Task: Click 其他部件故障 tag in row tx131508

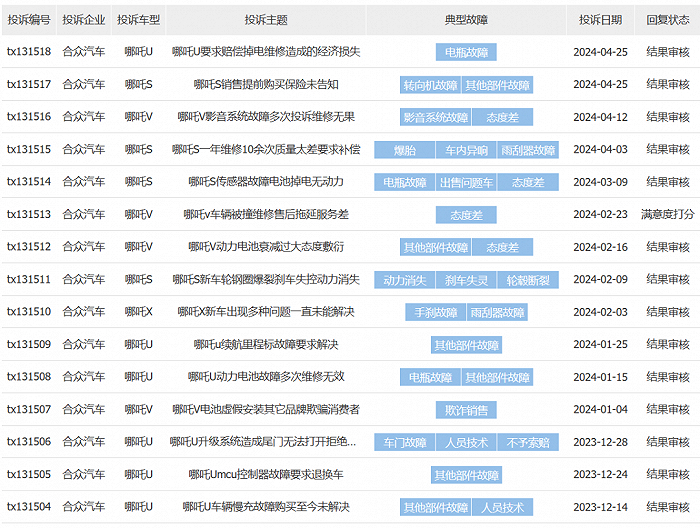Action: [497, 378]
